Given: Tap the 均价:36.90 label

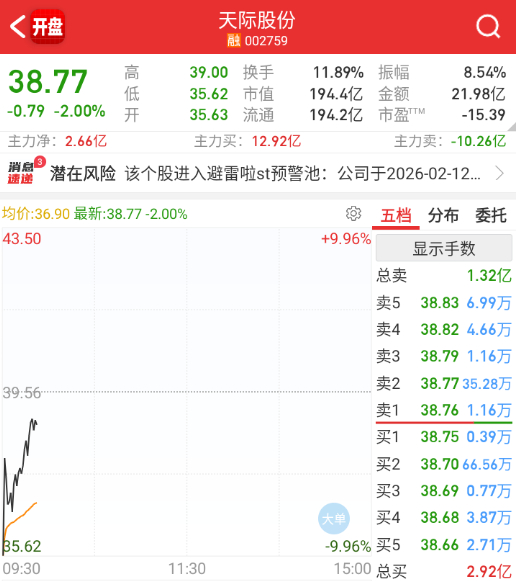Looking at the screenshot, I should click(36, 214).
